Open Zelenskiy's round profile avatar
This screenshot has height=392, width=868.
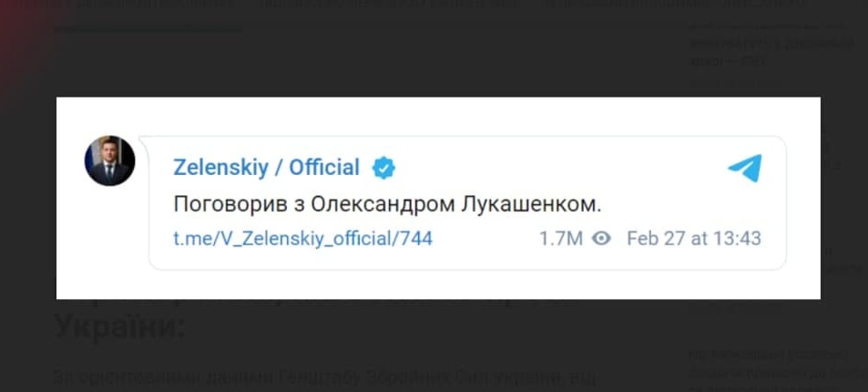point(110,160)
